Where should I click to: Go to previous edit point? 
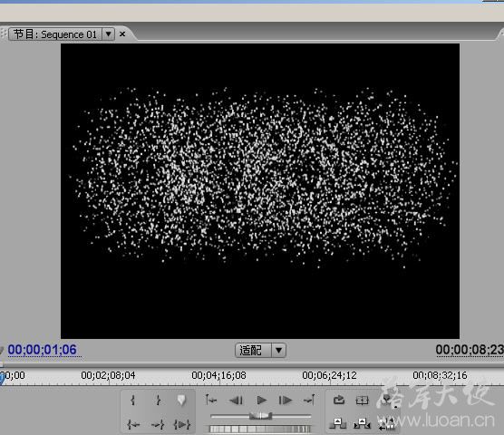(x=211, y=400)
